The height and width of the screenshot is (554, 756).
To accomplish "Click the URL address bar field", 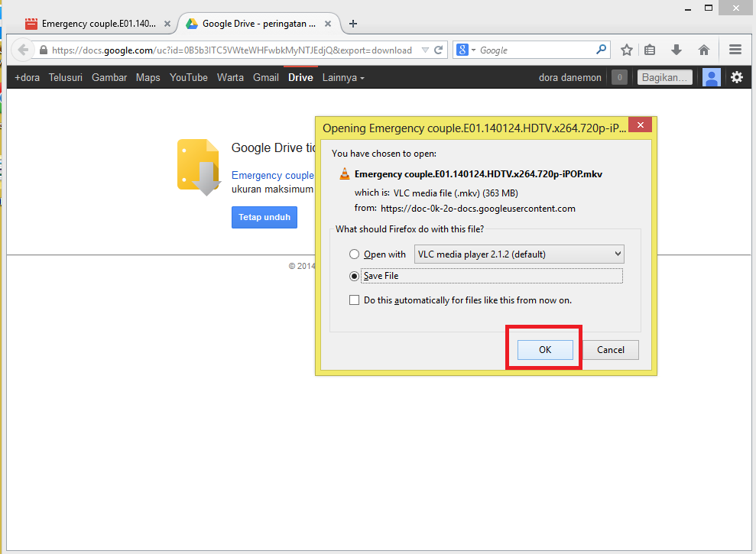I will (x=232, y=50).
